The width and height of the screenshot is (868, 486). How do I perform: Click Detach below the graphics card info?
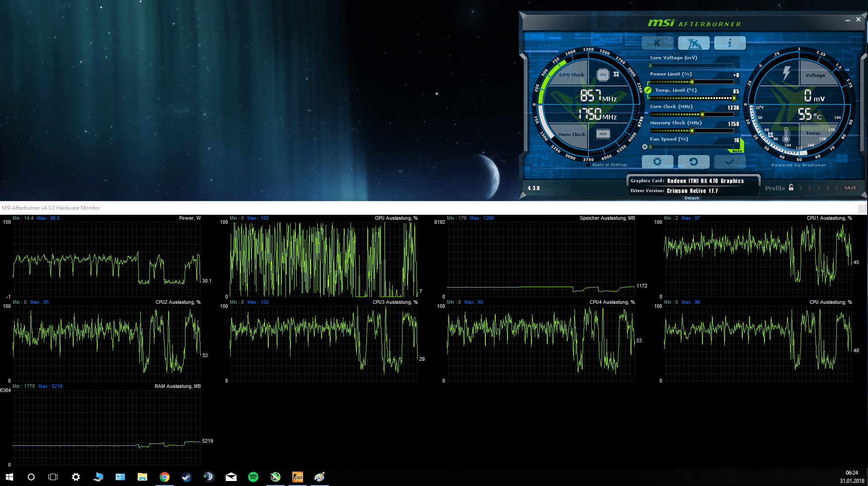click(x=692, y=198)
